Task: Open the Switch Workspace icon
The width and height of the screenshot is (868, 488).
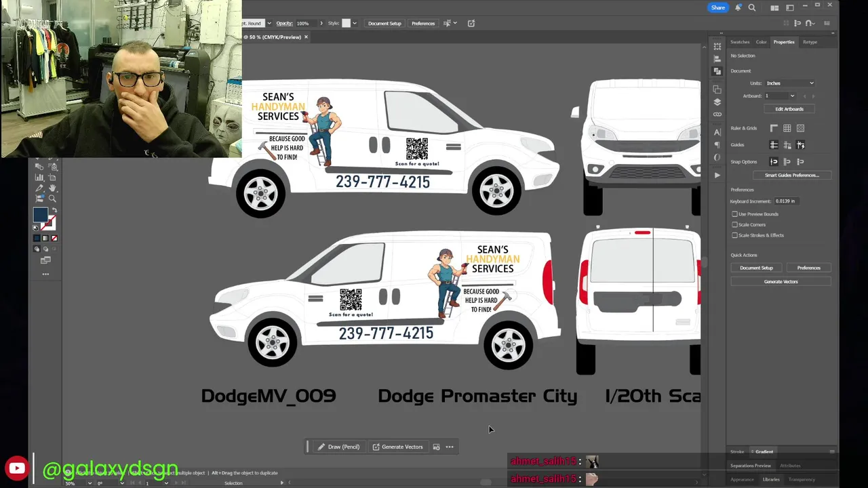Action: click(x=790, y=7)
